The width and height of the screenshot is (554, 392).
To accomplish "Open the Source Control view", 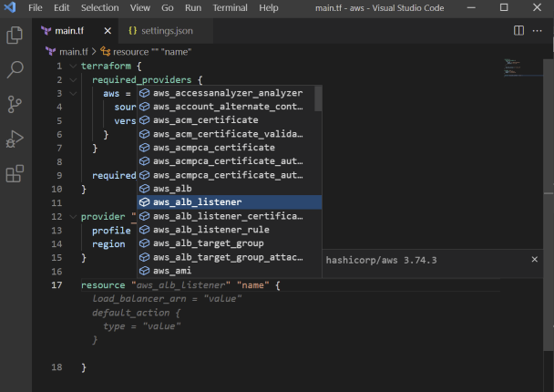I will [x=15, y=104].
